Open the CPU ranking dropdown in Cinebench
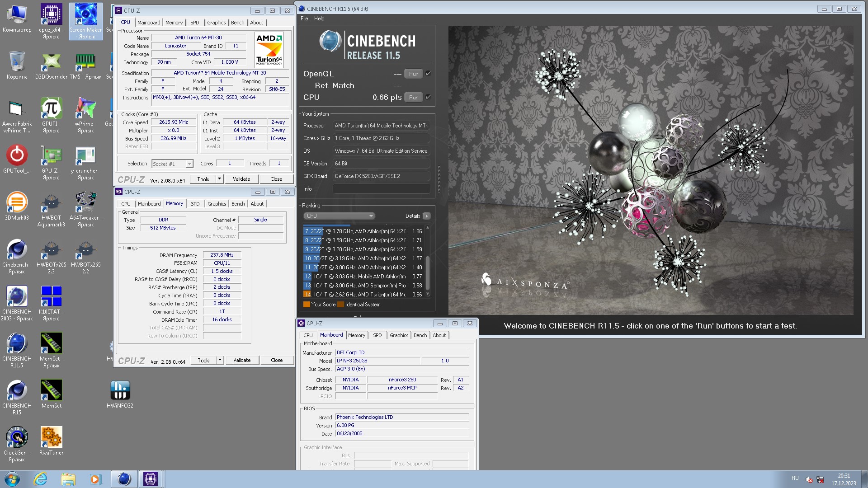Image resolution: width=868 pixels, height=488 pixels. pos(339,216)
